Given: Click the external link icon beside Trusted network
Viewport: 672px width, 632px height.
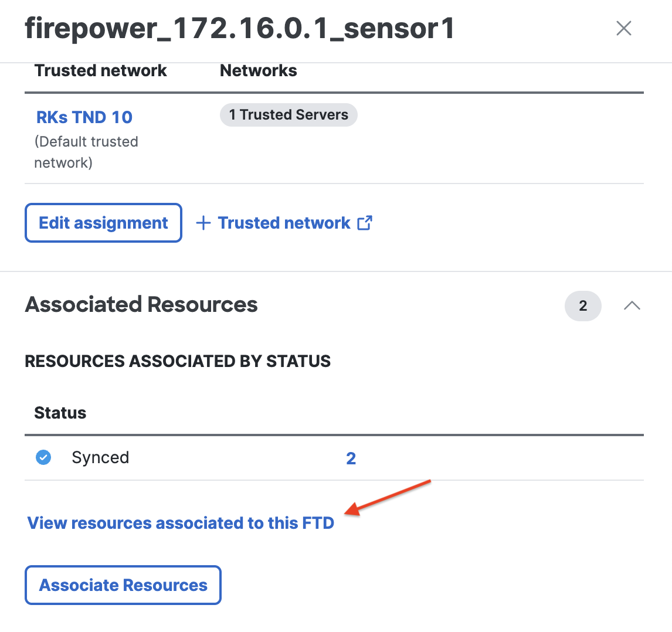Looking at the screenshot, I should click(364, 223).
